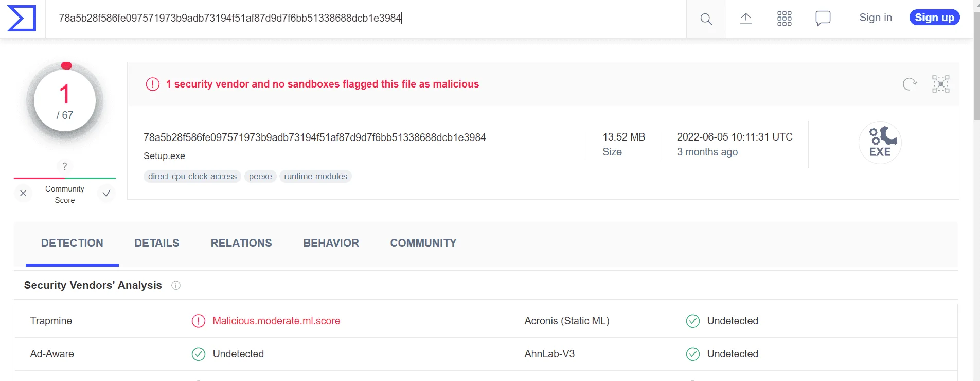Viewport: 980px width, 381px height.
Task: Click the AhnLab-V3 vendor name
Action: click(x=549, y=354)
